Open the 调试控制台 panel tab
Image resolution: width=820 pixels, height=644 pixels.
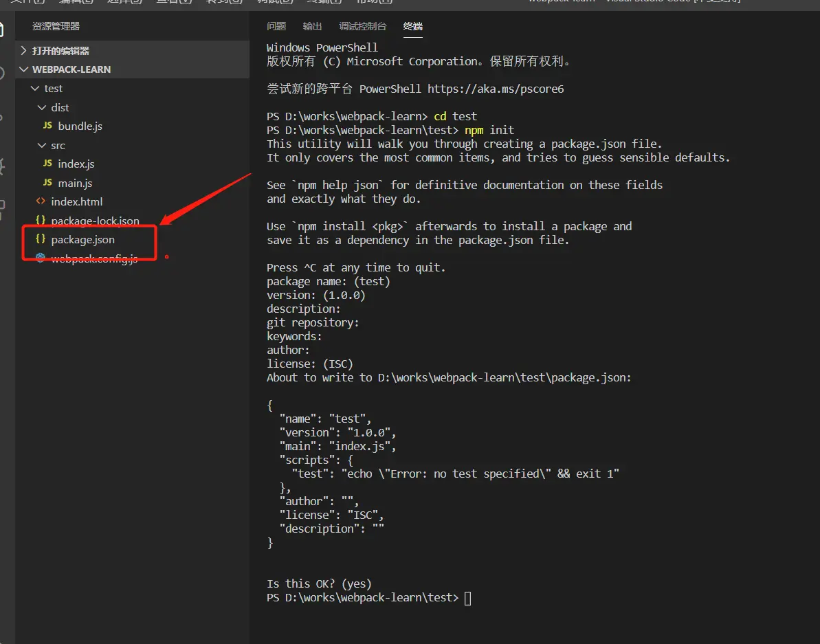362,26
